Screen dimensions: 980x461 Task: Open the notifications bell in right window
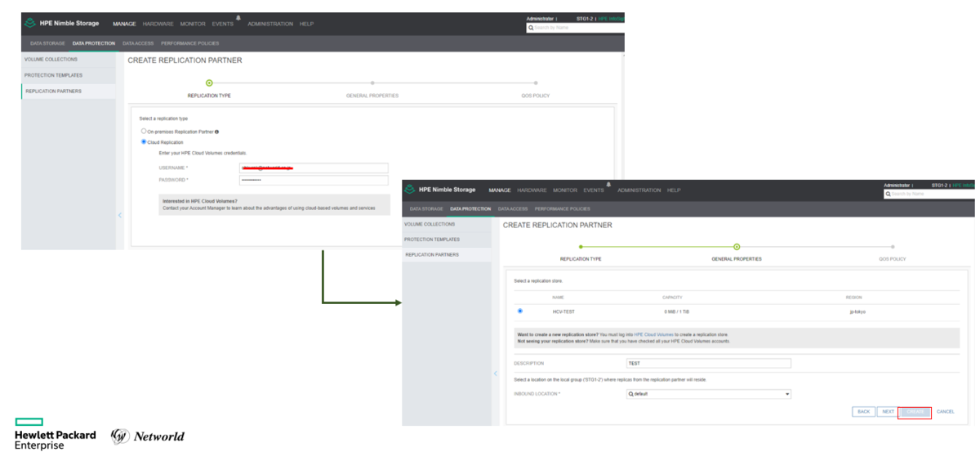(x=608, y=184)
